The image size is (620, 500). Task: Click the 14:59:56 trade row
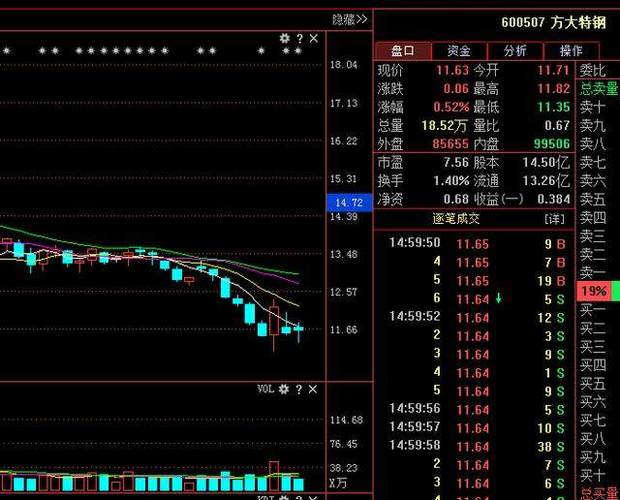pyautogui.click(x=476, y=409)
